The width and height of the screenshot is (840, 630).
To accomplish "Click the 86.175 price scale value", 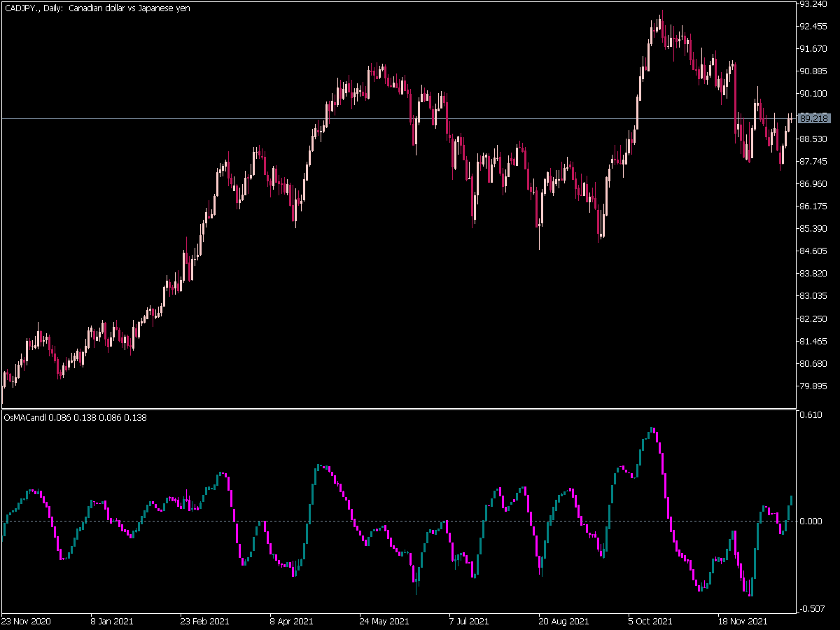I will pos(813,206).
